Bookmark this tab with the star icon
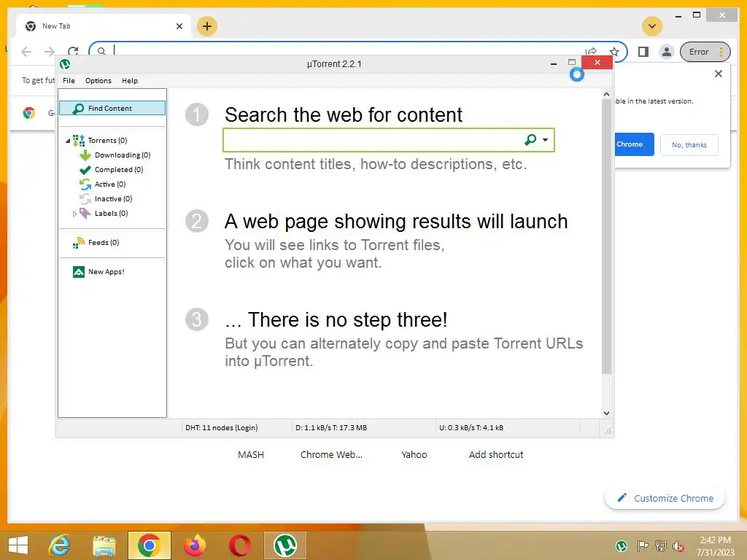Image resolution: width=747 pixels, height=560 pixels. coord(614,52)
